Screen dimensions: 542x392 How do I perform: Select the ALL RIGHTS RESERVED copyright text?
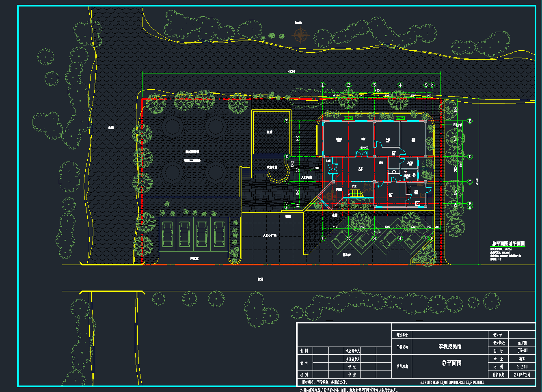[452, 382]
